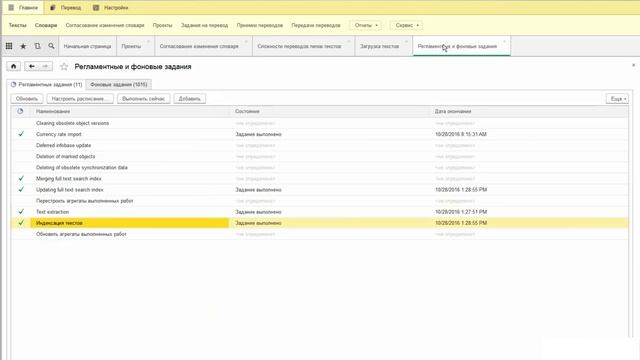640x360 pixels.
Task: Close the Загрузка текстов tab
Action: (x=407, y=42)
